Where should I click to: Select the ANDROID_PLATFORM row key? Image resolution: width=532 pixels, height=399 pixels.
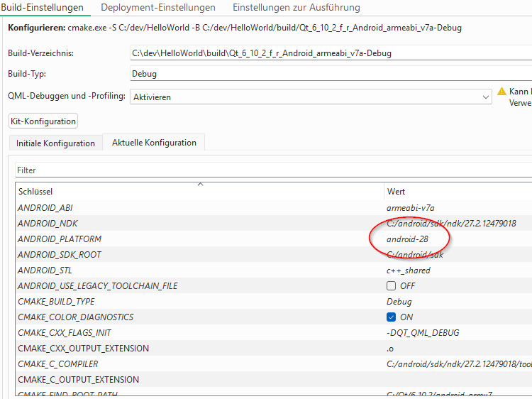pyautogui.click(x=60, y=239)
